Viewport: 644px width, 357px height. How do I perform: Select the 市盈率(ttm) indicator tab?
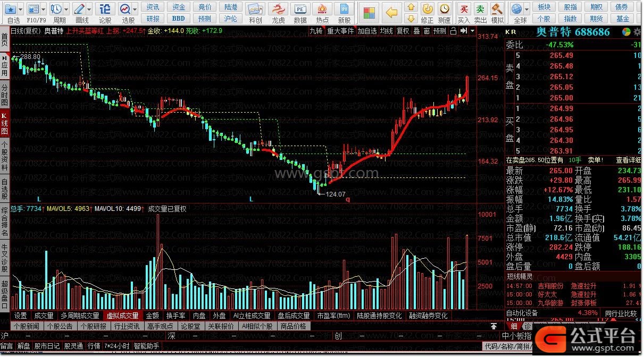point(334,316)
